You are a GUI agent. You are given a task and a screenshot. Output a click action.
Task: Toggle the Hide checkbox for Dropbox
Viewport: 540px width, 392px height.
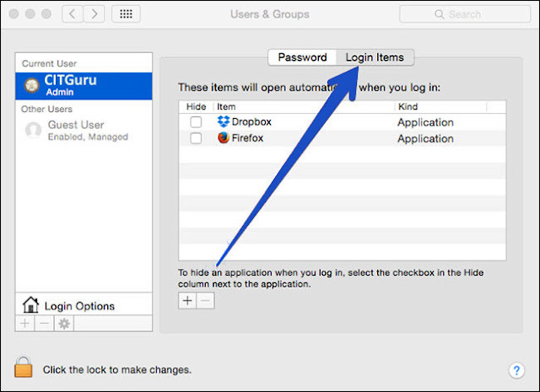click(x=196, y=122)
